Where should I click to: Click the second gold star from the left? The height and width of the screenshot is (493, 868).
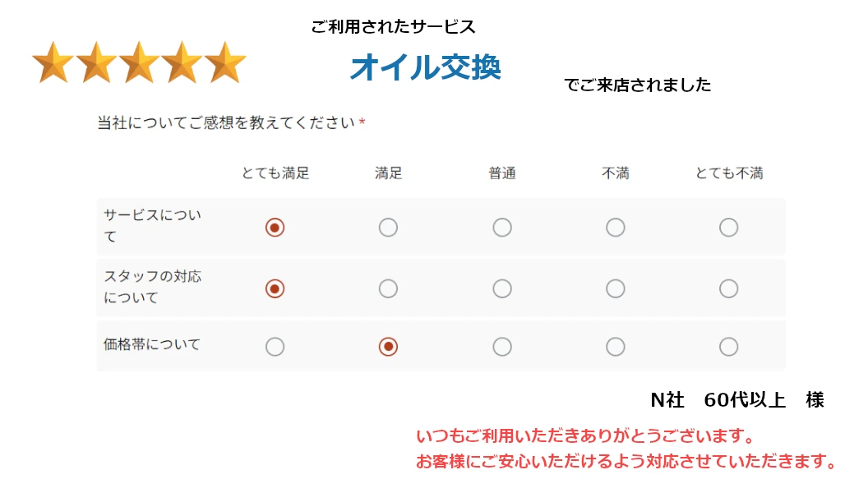(x=95, y=63)
